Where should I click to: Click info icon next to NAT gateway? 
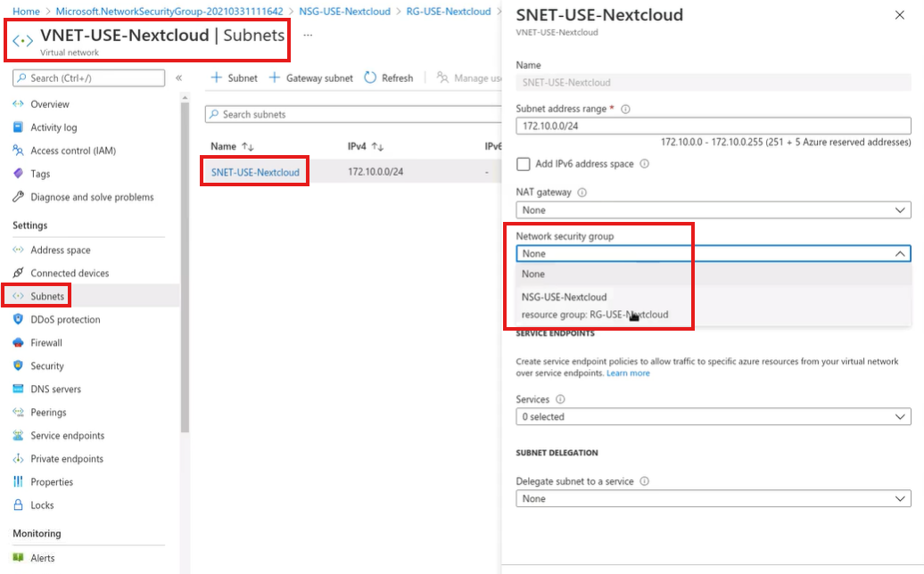[x=582, y=193]
